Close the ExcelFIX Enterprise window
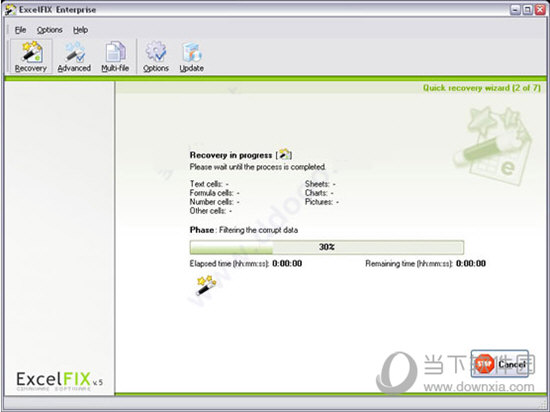 pyautogui.click(x=540, y=10)
